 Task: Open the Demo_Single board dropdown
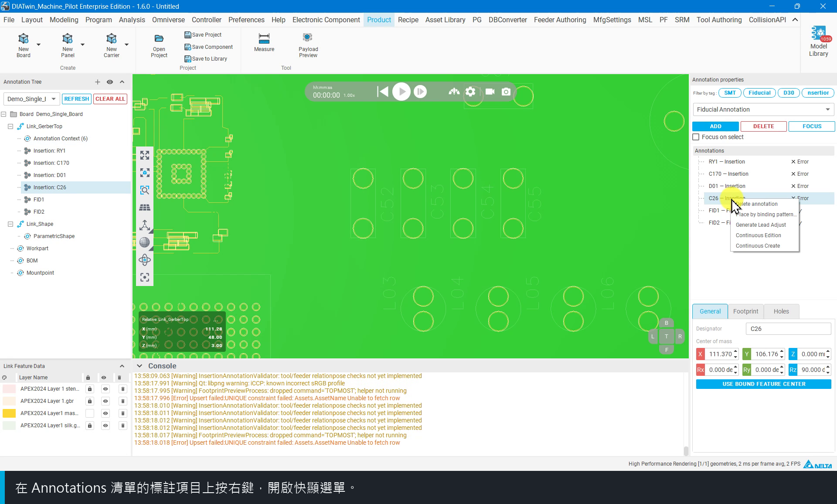(x=31, y=99)
